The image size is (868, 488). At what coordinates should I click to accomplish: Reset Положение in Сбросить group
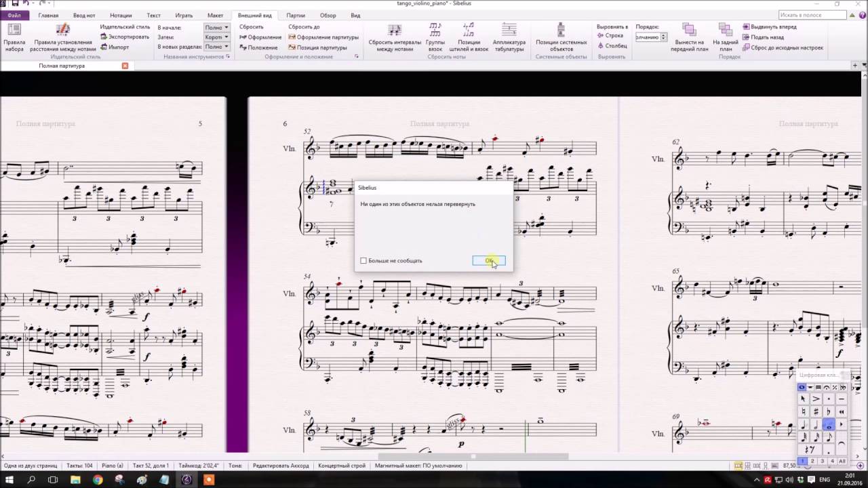(x=258, y=47)
